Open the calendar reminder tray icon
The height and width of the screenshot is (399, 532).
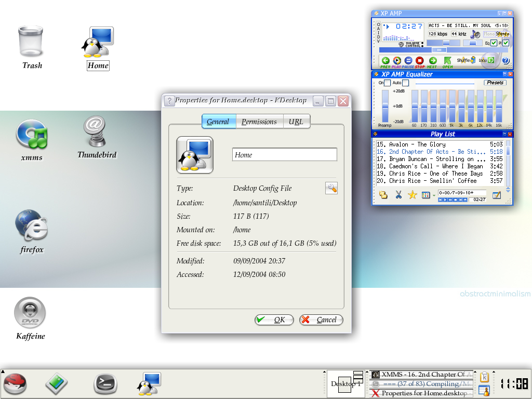click(484, 391)
